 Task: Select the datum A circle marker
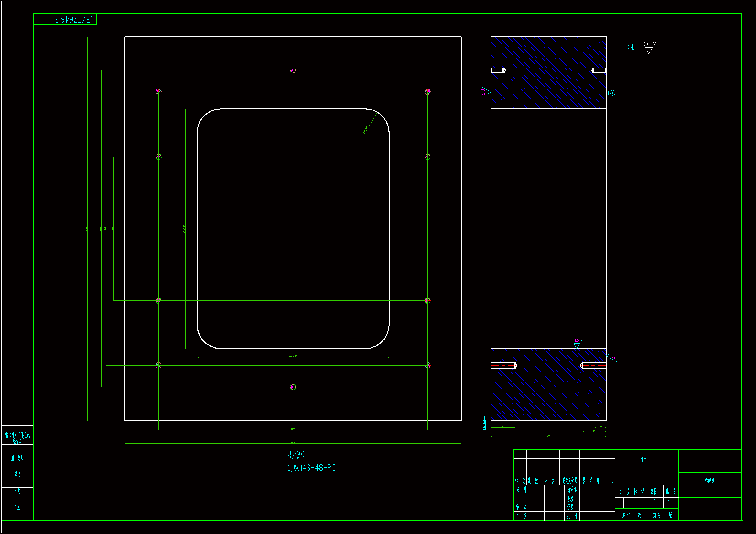pyautogui.click(x=612, y=93)
